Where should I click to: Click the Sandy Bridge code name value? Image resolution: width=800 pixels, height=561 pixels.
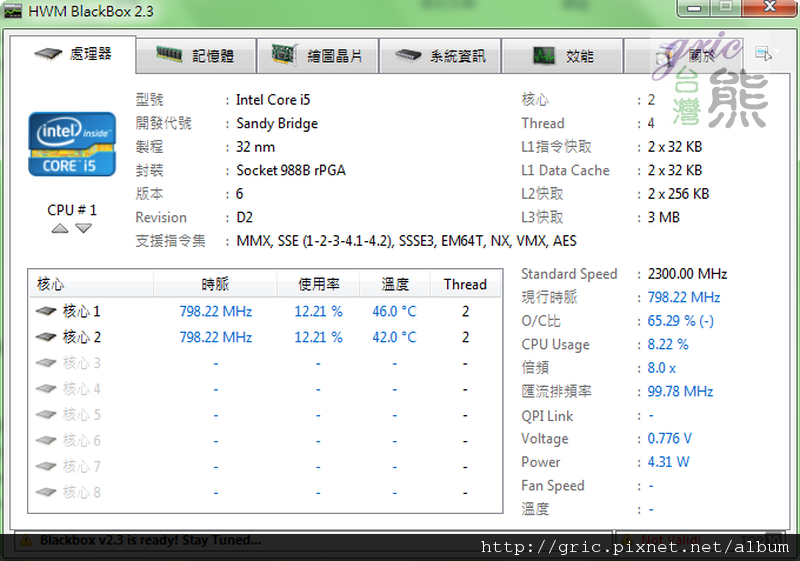point(277,123)
